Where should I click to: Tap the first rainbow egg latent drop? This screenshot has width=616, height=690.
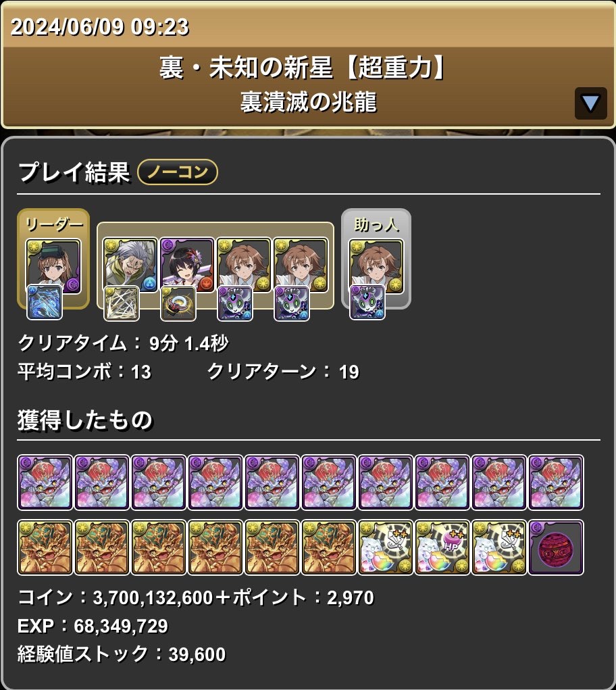[386, 547]
